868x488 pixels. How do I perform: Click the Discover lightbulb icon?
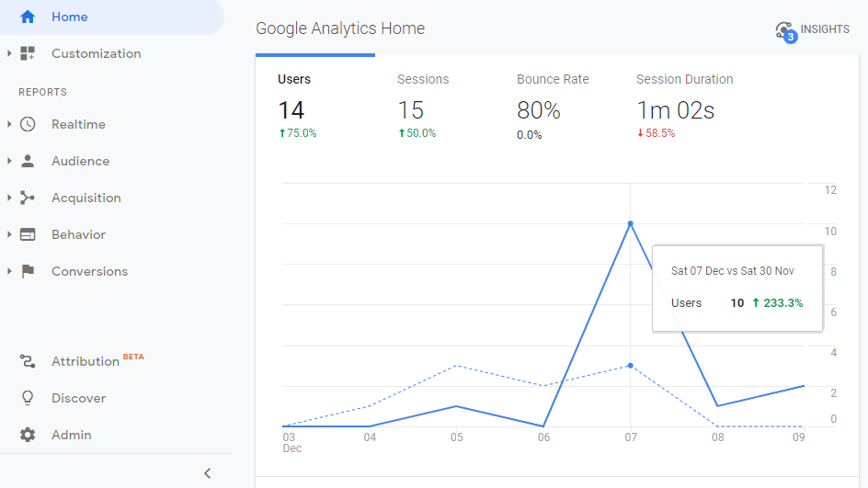pyautogui.click(x=28, y=398)
